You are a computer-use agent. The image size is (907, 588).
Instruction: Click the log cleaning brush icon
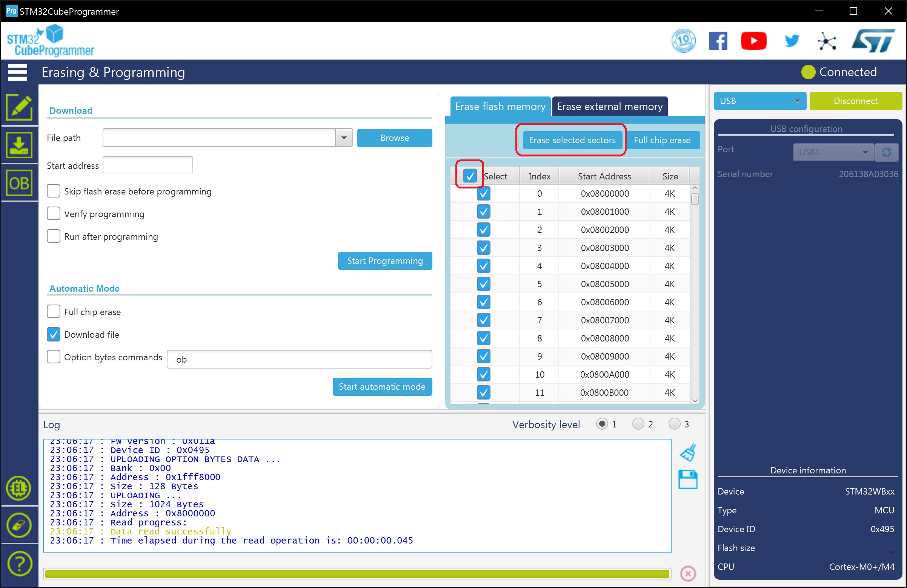tap(688, 452)
